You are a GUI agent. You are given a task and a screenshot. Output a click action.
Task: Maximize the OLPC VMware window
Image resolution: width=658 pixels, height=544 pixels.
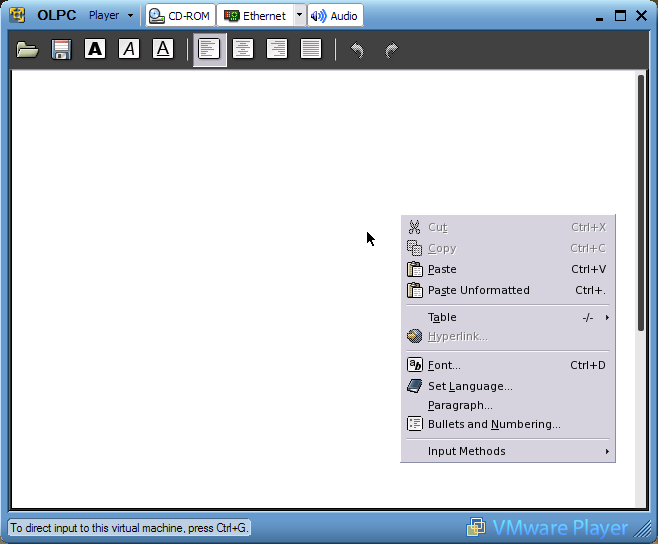tap(620, 16)
